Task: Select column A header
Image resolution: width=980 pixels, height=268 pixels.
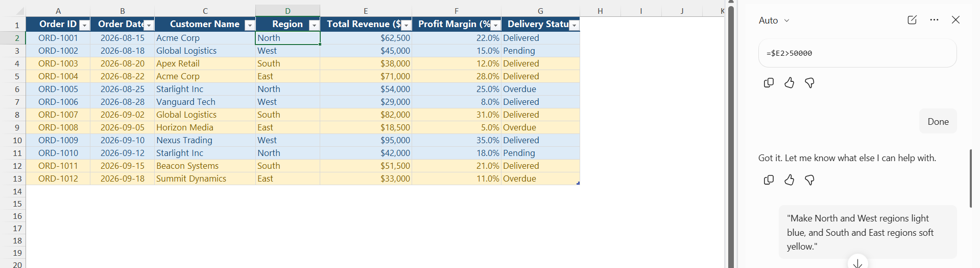Action: pyautogui.click(x=58, y=11)
